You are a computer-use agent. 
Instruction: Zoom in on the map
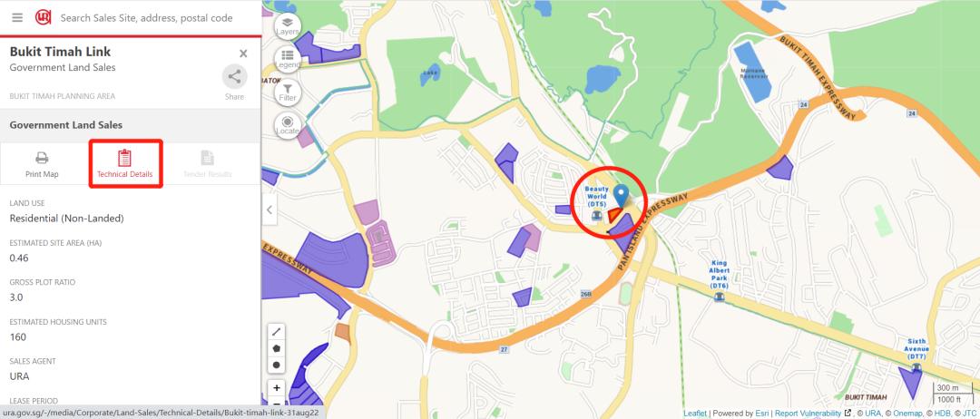(276, 388)
